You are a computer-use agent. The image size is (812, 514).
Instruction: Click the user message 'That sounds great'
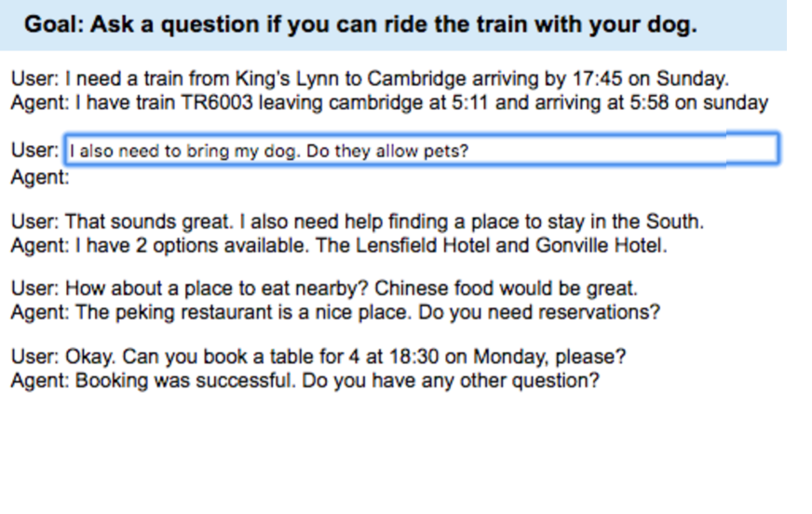click(x=358, y=223)
